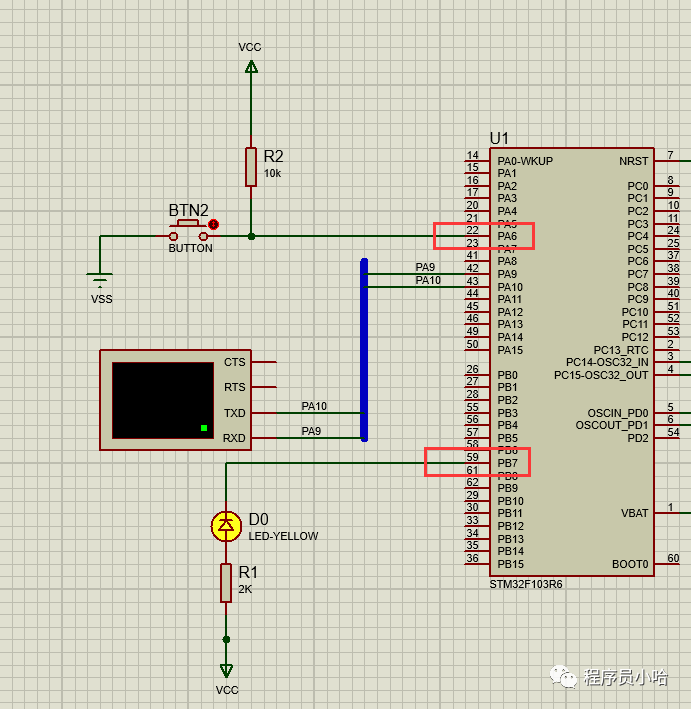
Task: Toggle the red BTN2 latch actuator
Action: [213, 225]
